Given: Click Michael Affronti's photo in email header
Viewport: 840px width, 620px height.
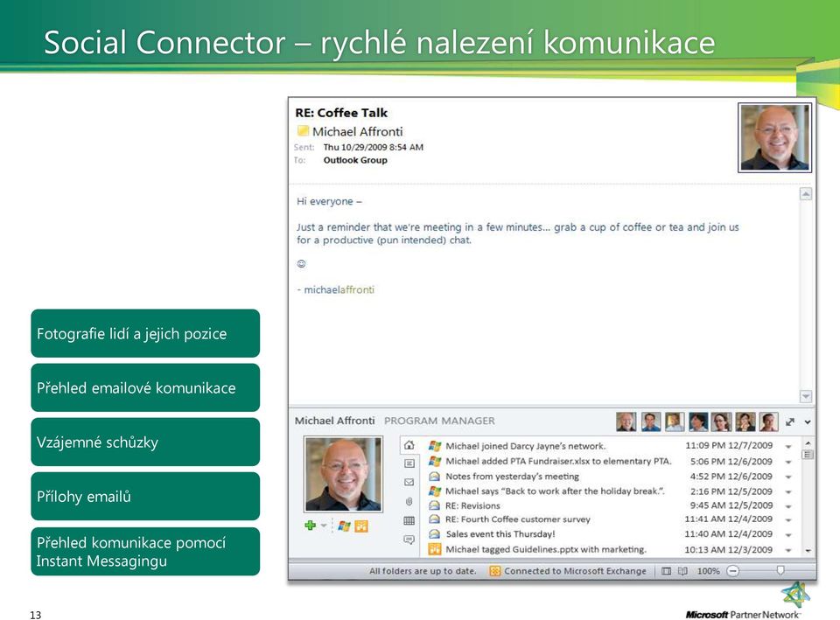Looking at the screenshot, I should click(x=774, y=137).
